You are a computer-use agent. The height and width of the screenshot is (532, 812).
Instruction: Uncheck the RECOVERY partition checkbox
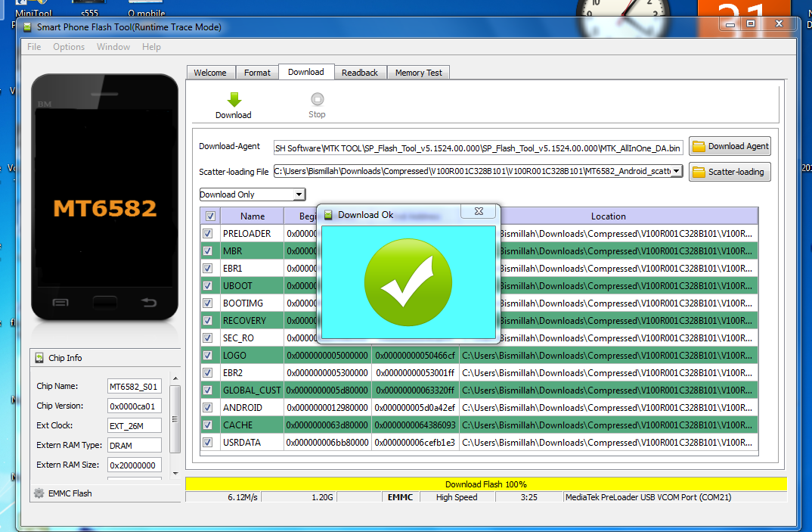click(208, 320)
